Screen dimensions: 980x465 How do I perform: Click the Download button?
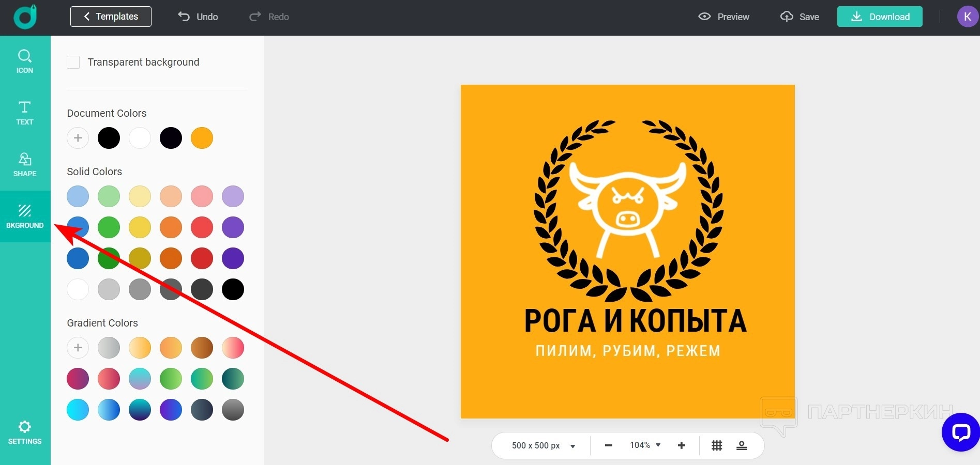(880, 17)
